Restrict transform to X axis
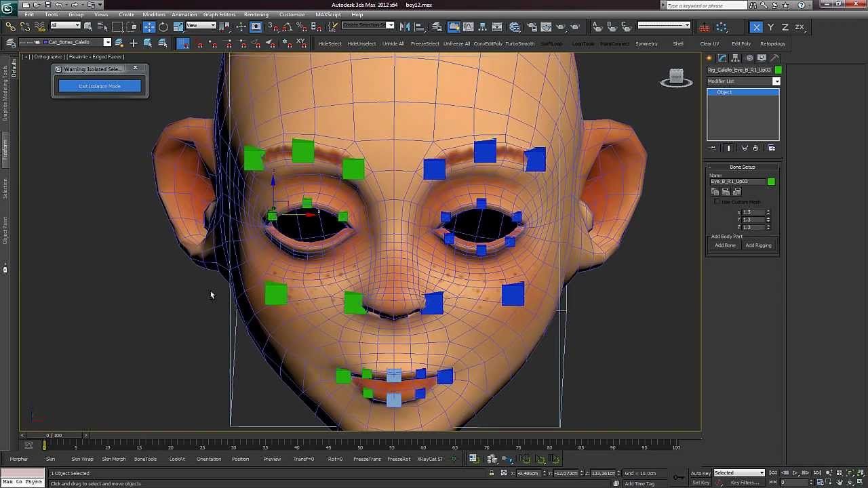 [756, 27]
